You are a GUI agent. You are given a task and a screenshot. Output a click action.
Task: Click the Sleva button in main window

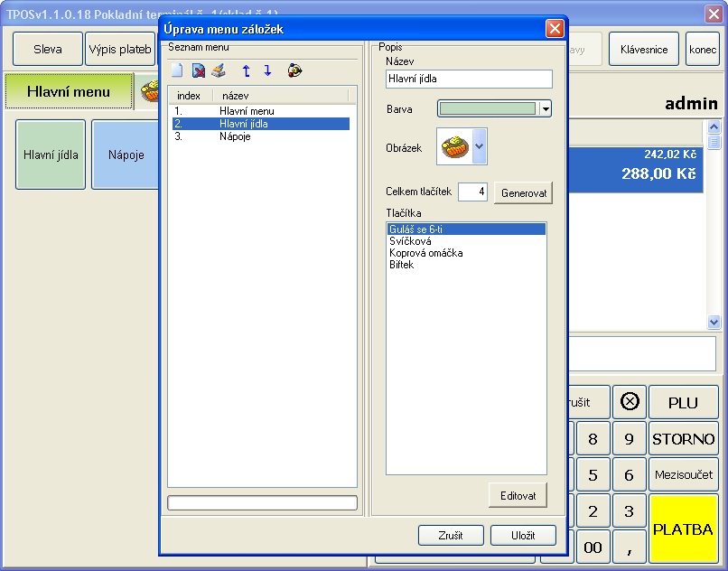pos(48,49)
